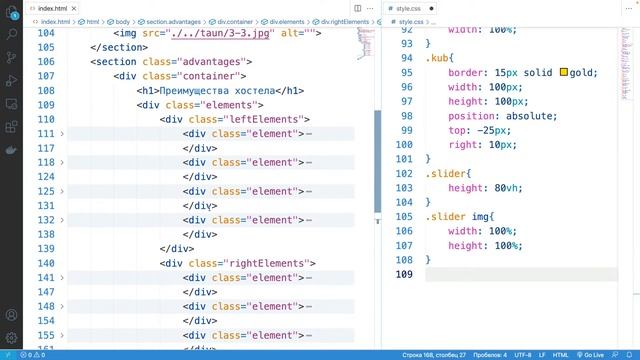Screen dimensions: 640x360
Task: Open the feedback icon in the status bar
Action: (x=615, y=355)
